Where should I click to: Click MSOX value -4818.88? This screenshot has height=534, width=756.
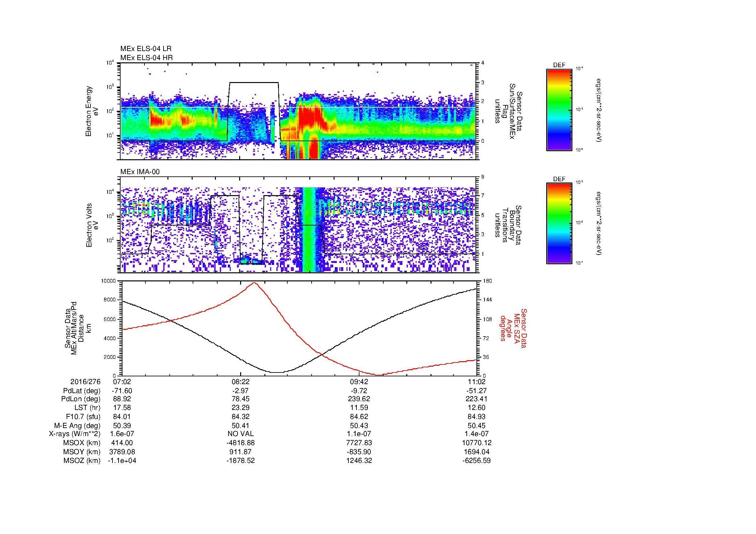pyautogui.click(x=241, y=443)
